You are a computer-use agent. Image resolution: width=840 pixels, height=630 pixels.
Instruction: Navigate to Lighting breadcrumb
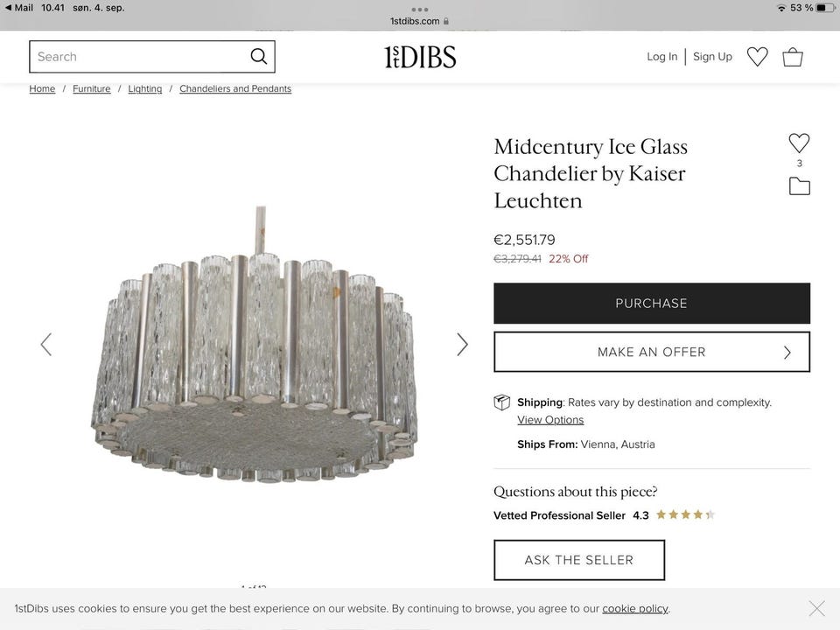pos(145,89)
